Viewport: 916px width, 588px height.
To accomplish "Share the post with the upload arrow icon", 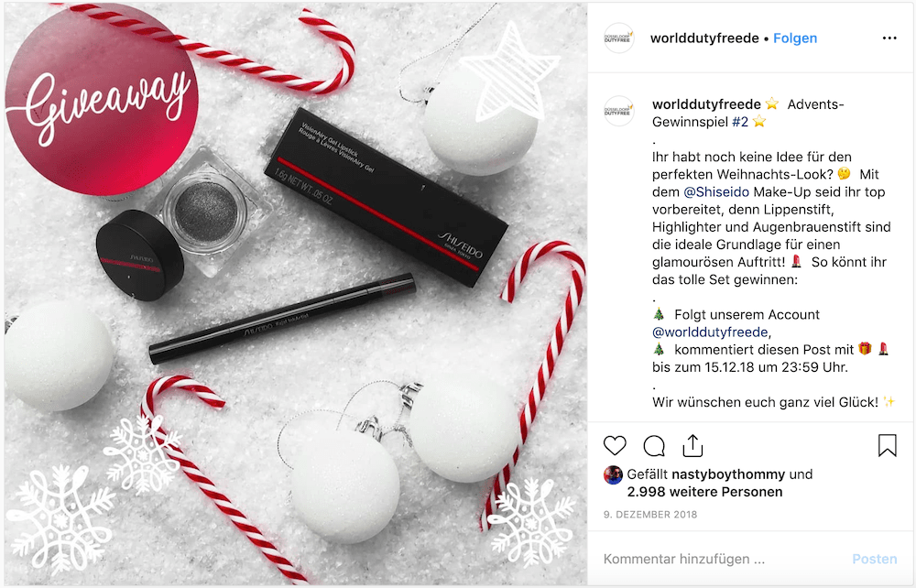I will (692, 445).
